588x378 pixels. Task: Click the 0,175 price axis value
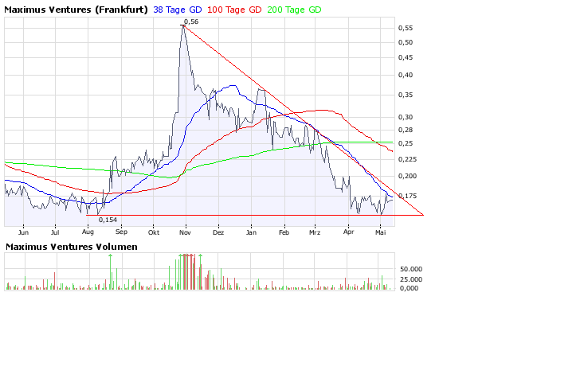coord(407,196)
